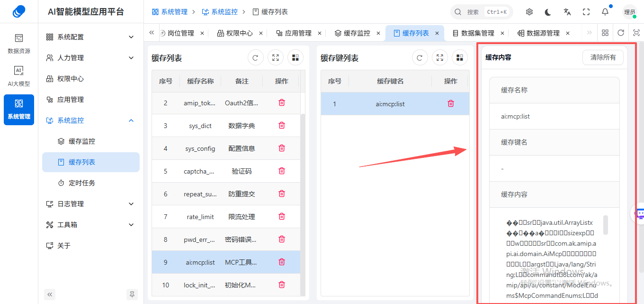The width and height of the screenshot is (644, 304).
Task: Toggle dark mode moon icon
Action: (x=548, y=12)
